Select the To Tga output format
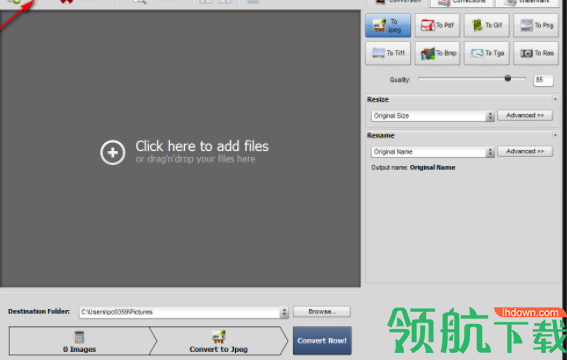The height and width of the screenshot is (360, 567). point(486,53)
